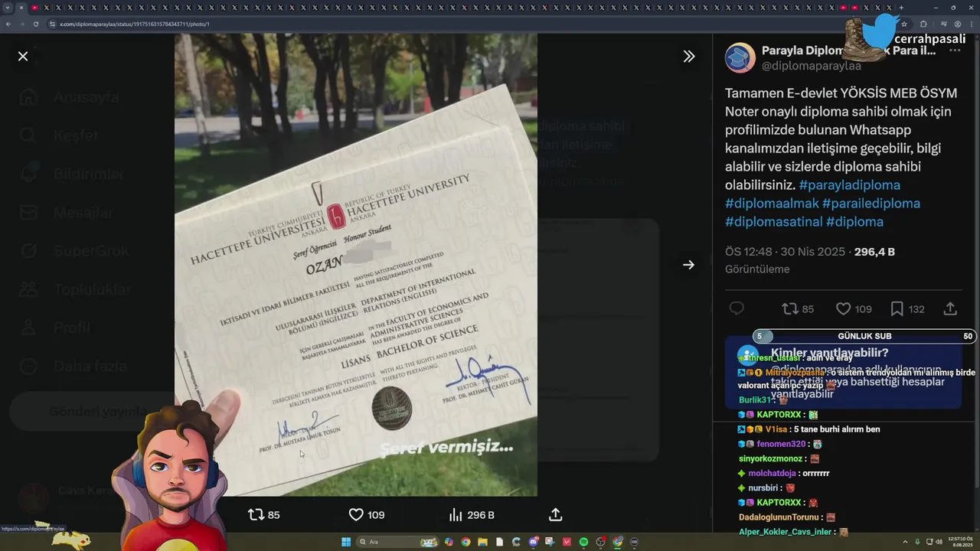The image size is (980, 551).
Task: Close the photo viewer with the X icon
Action: [23, 56]
